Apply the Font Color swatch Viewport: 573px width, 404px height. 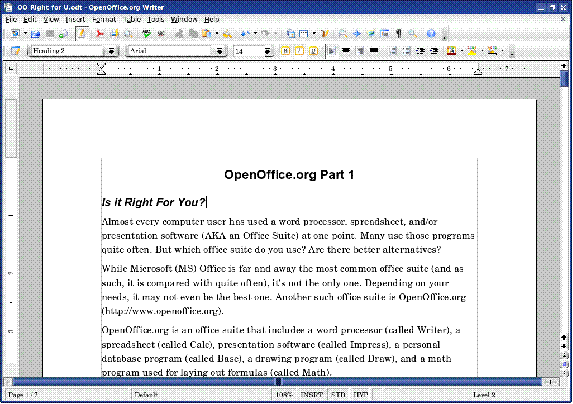pyautogui.click(x=452, y=50)
